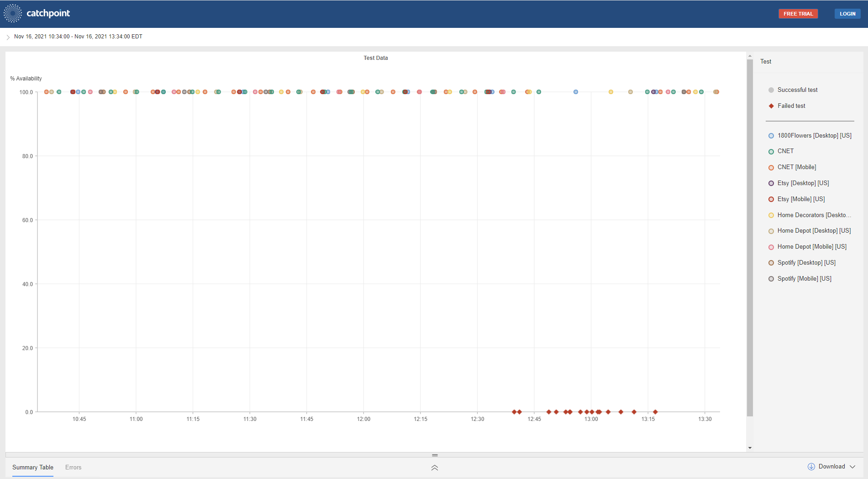Image resolution: width=868 pixels, height=479 pixels.
Task: Click the LOGIN button
Action: click(847, 14)
